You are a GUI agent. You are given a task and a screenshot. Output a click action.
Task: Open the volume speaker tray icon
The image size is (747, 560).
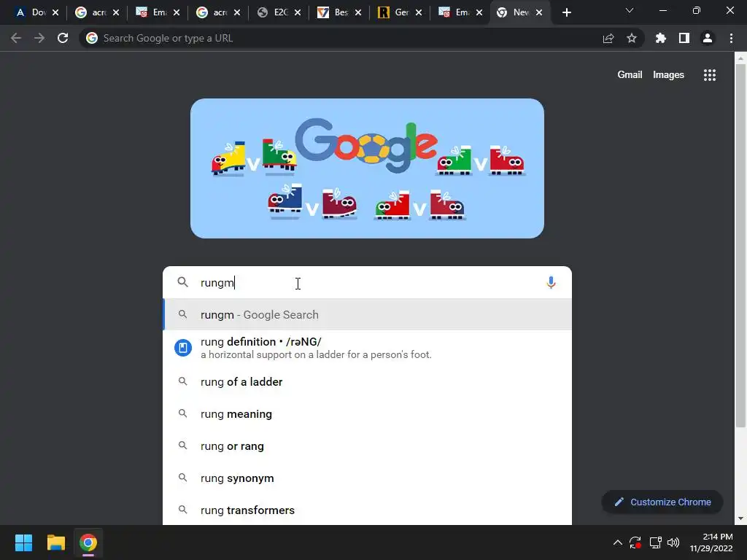point(673,542)
